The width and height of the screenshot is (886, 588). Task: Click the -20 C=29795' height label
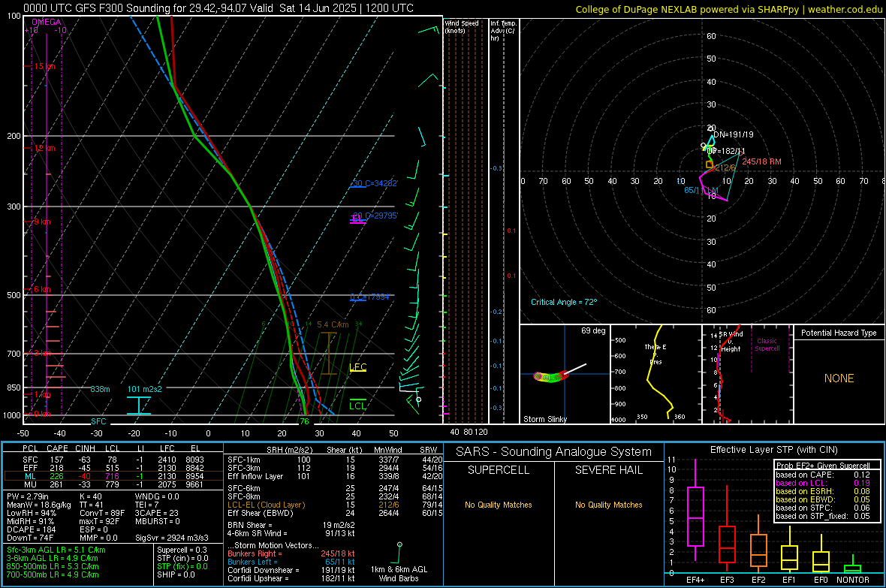click(375, 216)
